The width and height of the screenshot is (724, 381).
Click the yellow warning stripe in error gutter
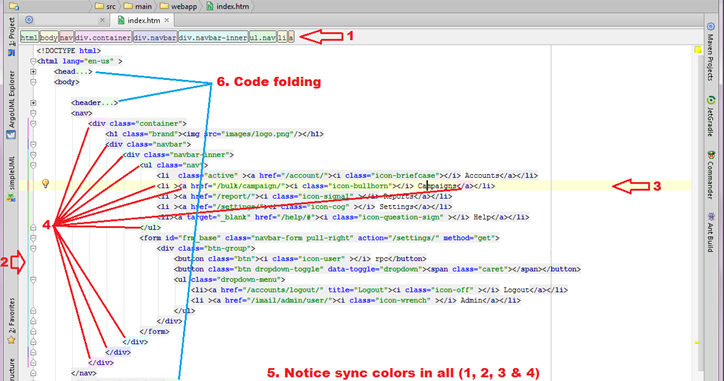[697, 342]
